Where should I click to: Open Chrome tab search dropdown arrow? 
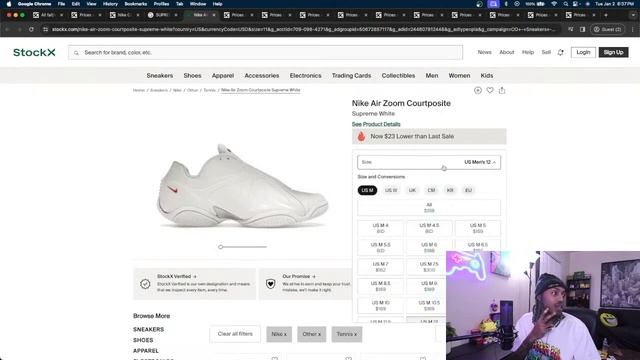click(x=633, y=15)
